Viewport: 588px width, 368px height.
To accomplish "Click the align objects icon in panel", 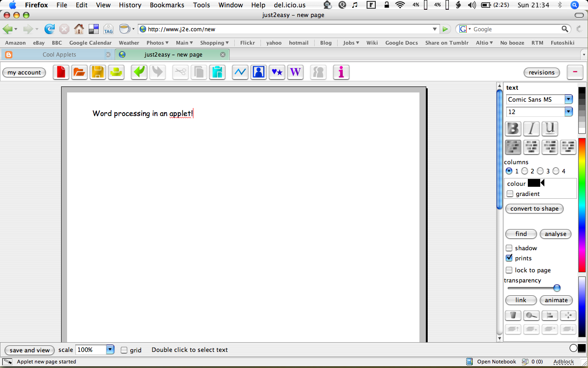I will 550,316.
